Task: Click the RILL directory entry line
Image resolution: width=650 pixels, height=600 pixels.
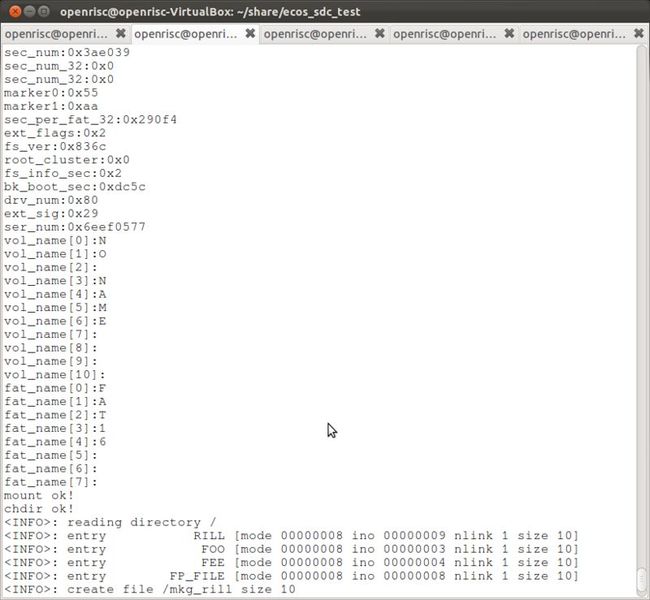Action: point(291,536)
